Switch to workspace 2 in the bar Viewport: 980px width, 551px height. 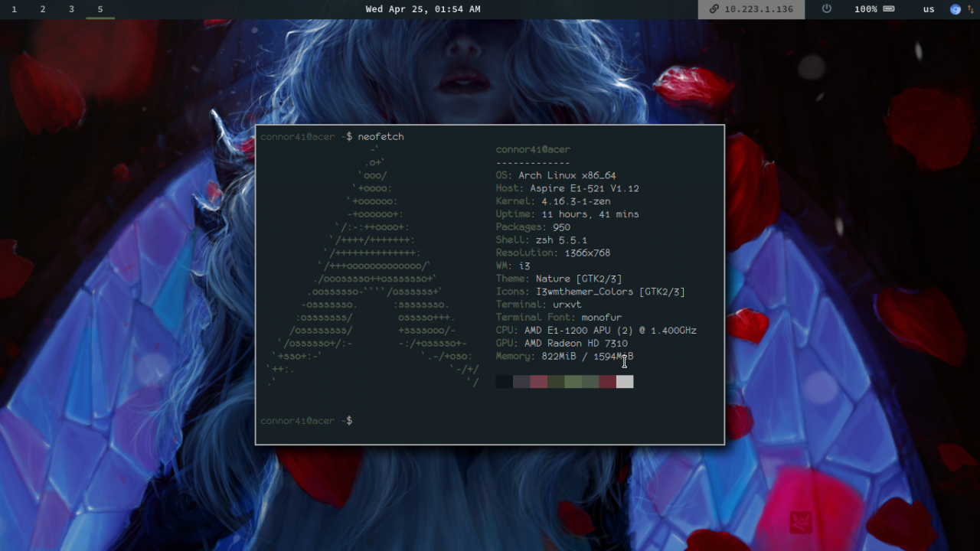point(42,9)
